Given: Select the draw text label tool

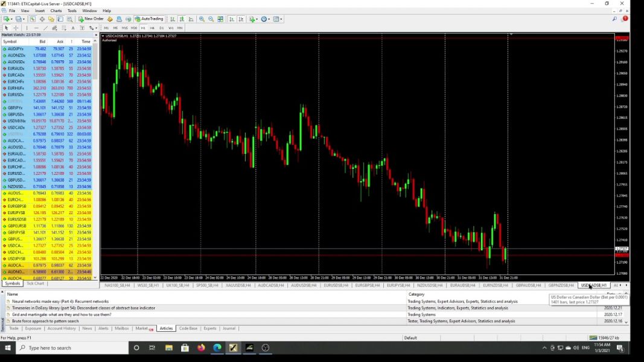Looking at the screenshot, I should (73, 28).
